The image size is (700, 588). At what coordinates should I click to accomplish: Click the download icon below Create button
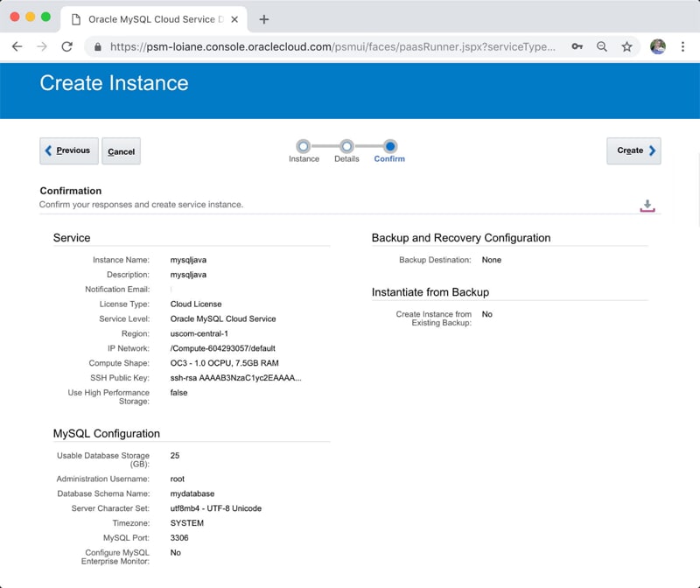point(647,206)
